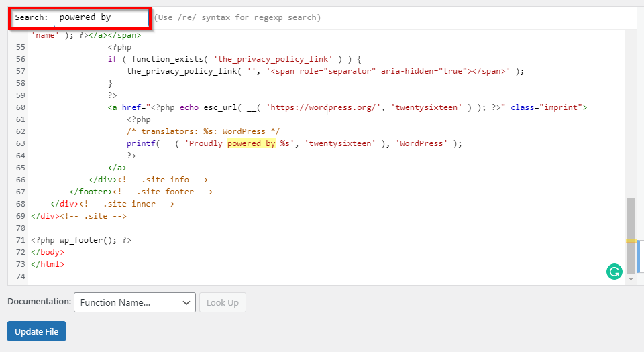Click '<?php wp_footer(); ?>' on line 71
Viewport: 644px width, 352px height.
point(81,240)
